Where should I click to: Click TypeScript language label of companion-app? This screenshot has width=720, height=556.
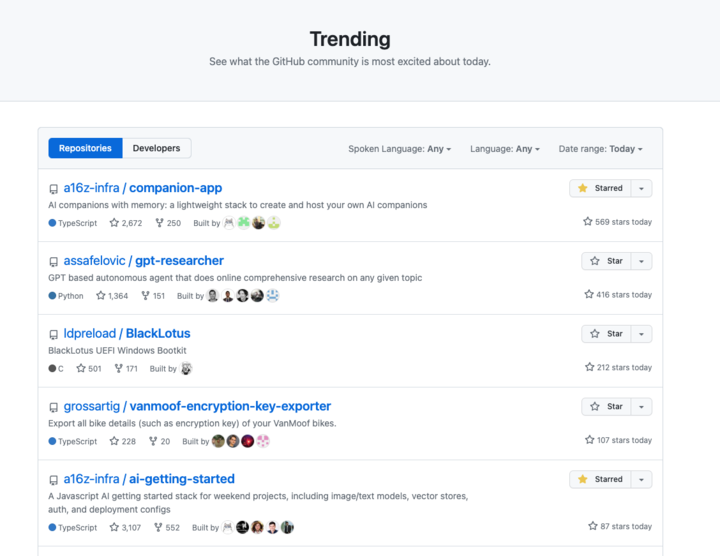click(x=73, y=223)
